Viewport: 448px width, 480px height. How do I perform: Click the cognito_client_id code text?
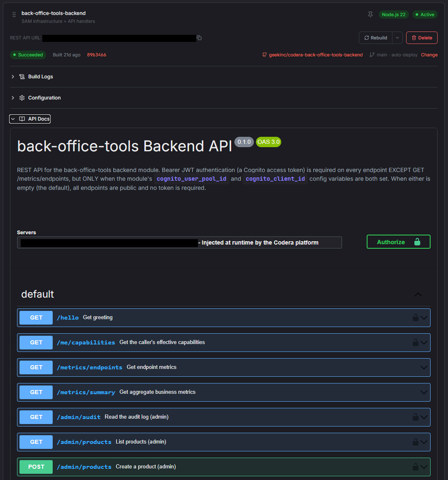pyautogui.click(x=275, y=179)
